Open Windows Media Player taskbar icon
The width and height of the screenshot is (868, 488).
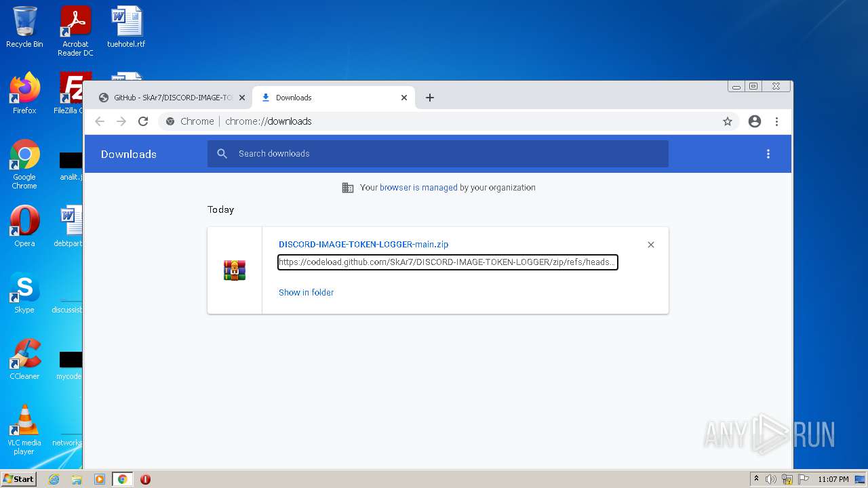pyautogui.click(x=100, y=479)
